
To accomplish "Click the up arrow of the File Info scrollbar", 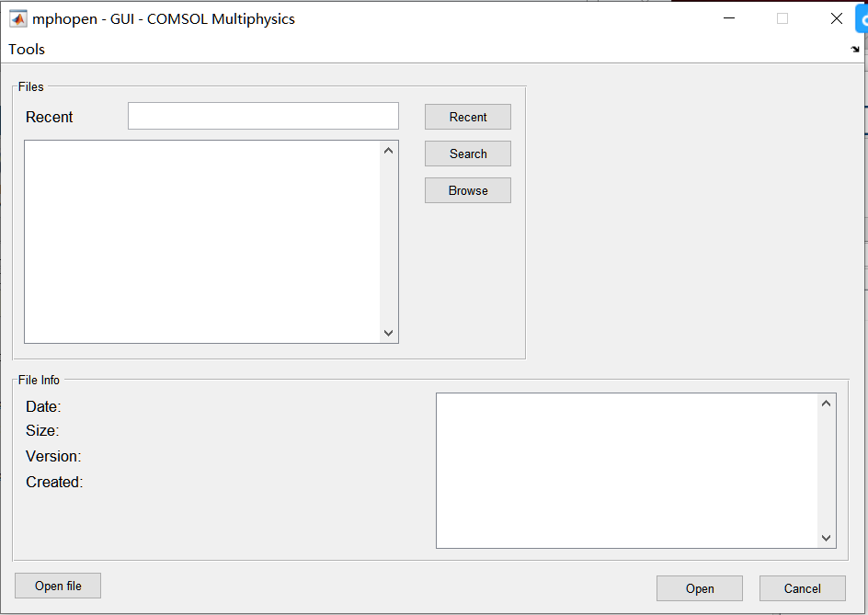I will pyautogui.click(x=825, y=402).
